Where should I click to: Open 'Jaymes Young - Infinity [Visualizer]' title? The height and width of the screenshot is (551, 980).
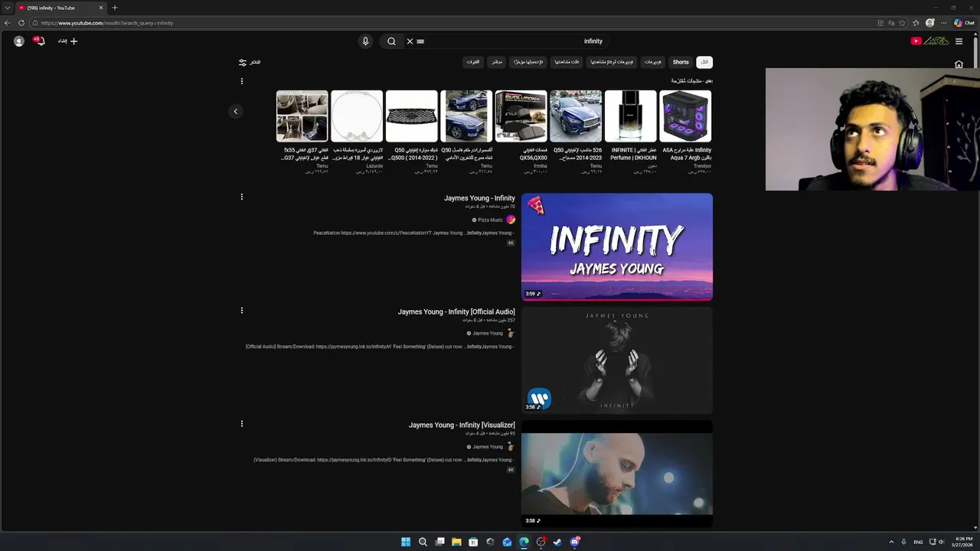[x=462, y=425]
